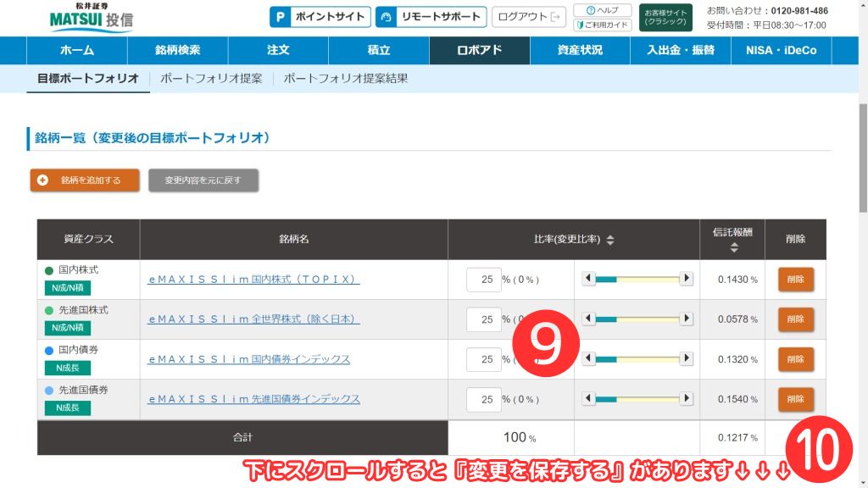
Task: Open eMAXIS Slim 国内債券インデックス link
Action: pyautogui.click(x=248, y=359)
